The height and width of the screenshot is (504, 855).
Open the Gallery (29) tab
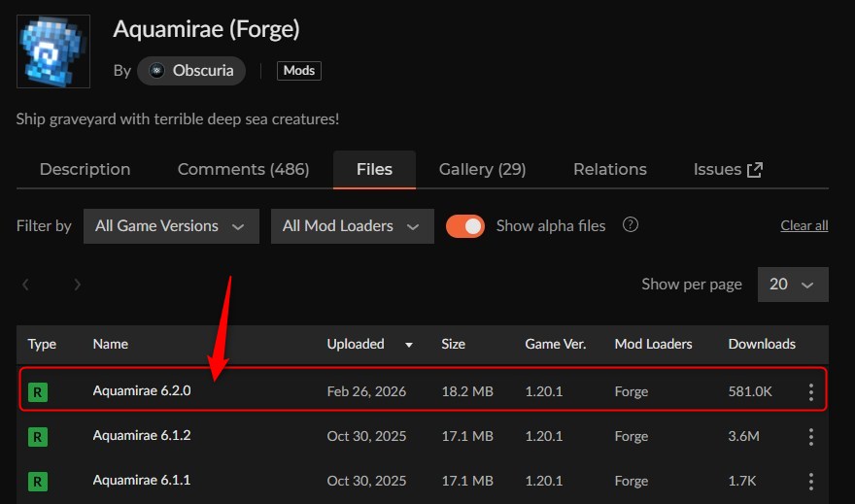[x=482, y=169]
